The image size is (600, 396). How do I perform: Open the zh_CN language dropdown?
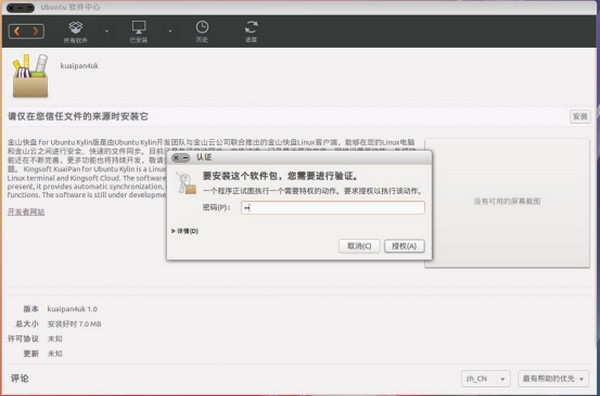coord(486,378)
